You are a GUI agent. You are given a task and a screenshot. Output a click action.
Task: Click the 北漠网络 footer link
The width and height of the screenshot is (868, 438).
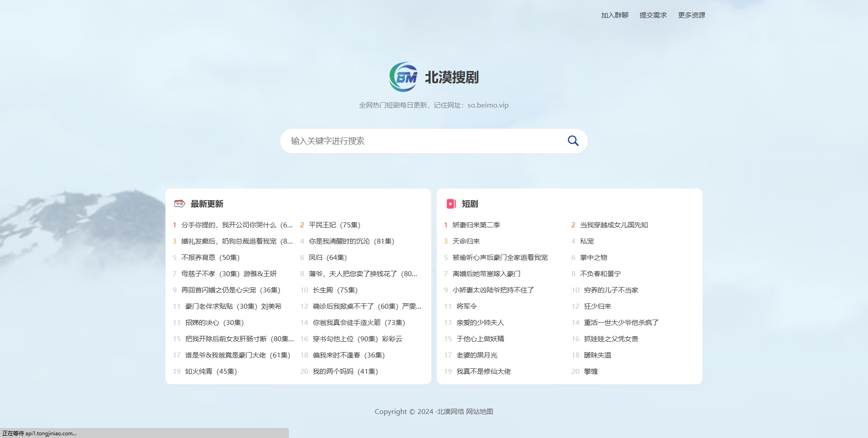click(450, 411)
